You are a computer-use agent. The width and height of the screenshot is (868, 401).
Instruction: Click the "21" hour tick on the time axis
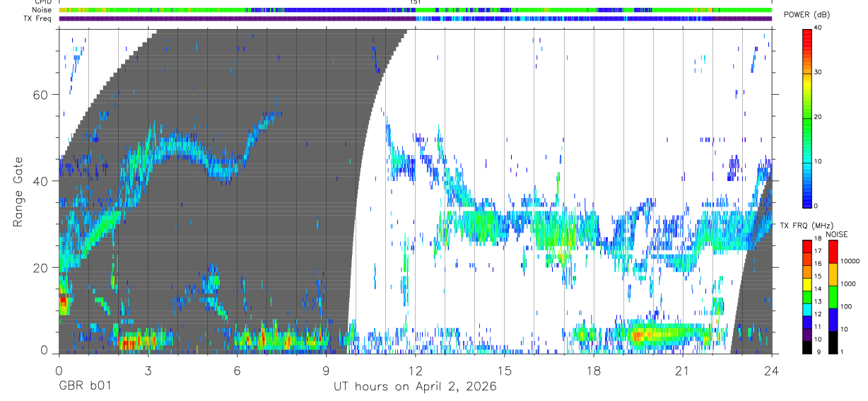tap(683, 370)
